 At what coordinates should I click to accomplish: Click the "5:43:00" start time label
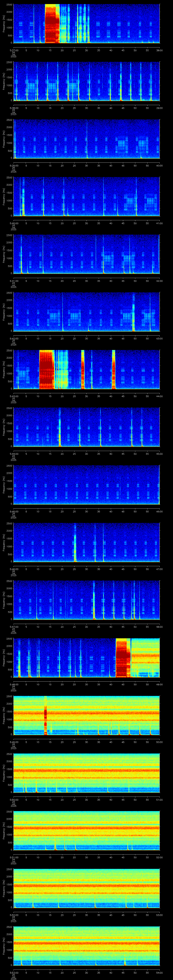click(14, 396)
